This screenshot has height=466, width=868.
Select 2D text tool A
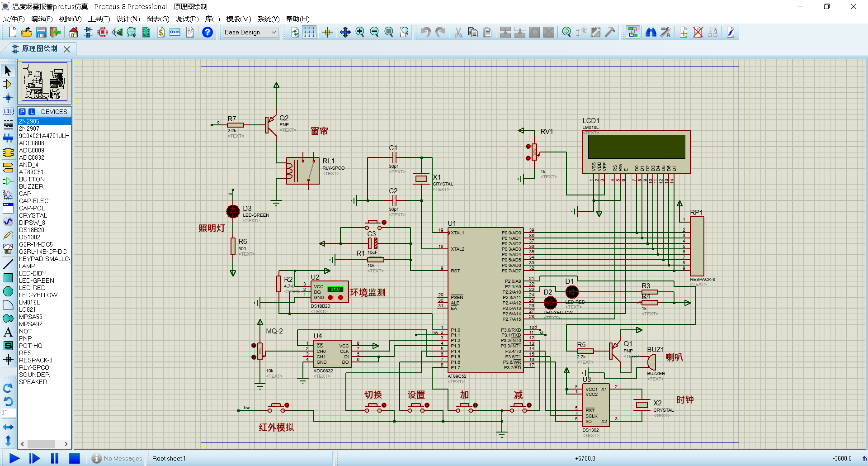(x=8, y=332)
